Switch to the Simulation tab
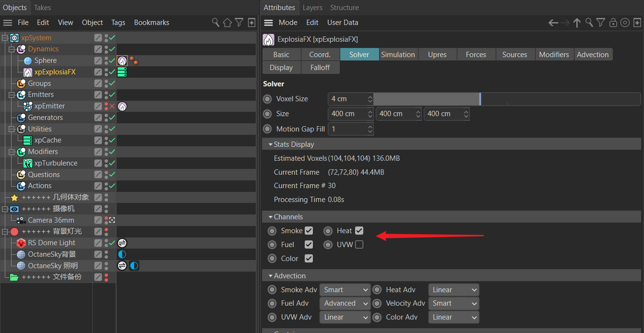 tap(398, 55)
